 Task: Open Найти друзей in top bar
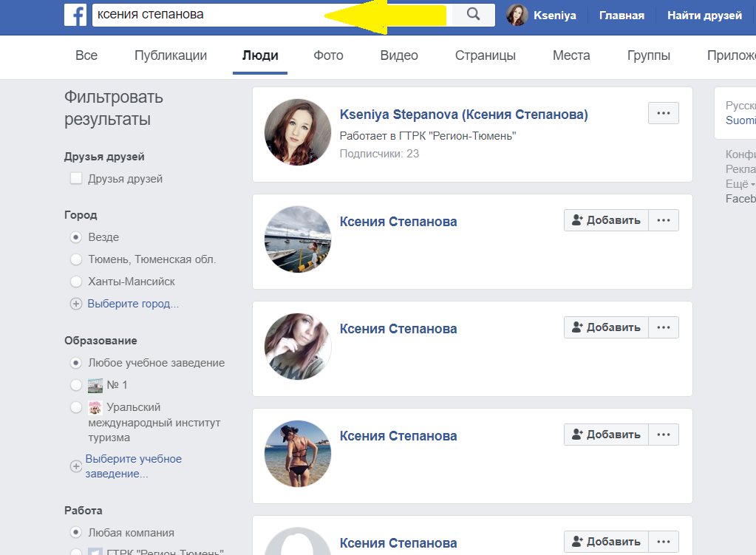point(704,16)
